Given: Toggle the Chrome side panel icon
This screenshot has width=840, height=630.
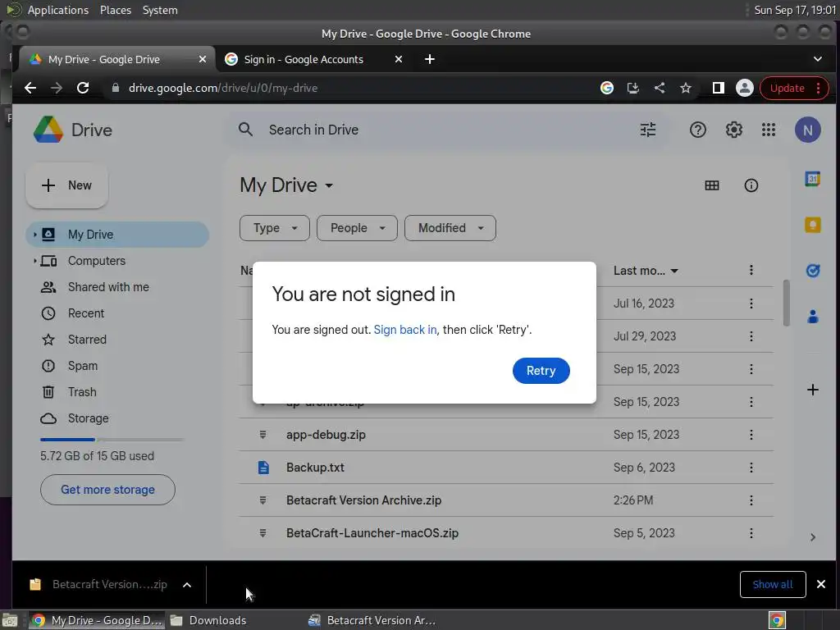Looking at the screenshot, I should coord(719,89).
